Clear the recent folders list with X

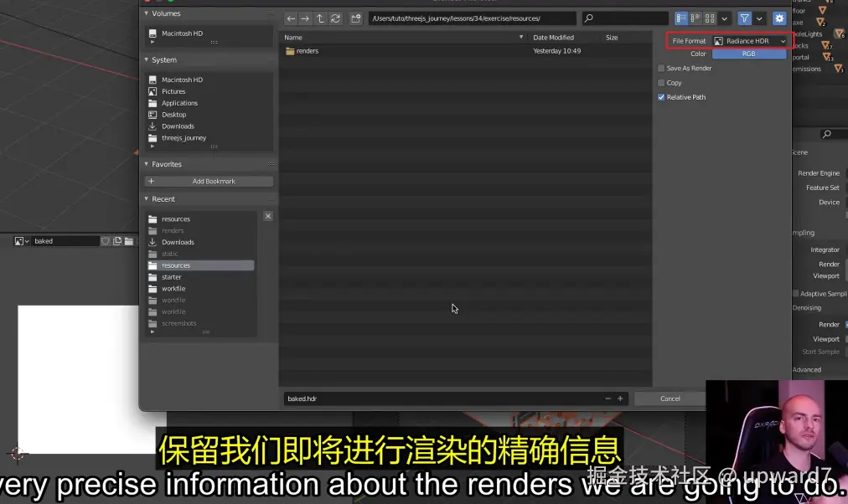(267, 216)
